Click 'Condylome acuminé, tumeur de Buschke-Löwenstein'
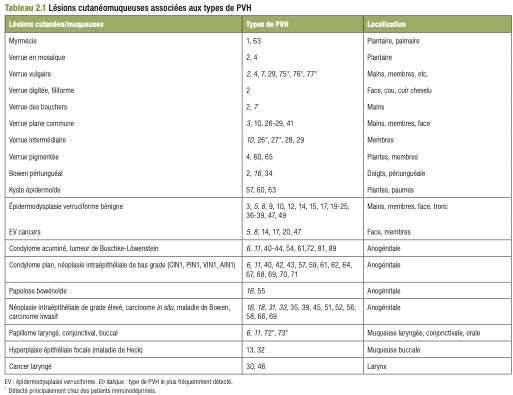This screenshot has width=513, height=395. point(84,248)
